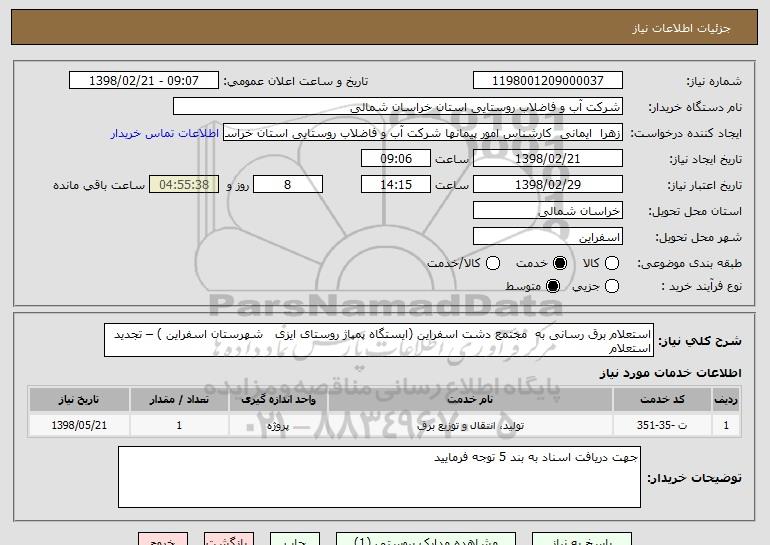
Task: Click the تاریخ نیاز column header
Action: click(x=79, y=400)
